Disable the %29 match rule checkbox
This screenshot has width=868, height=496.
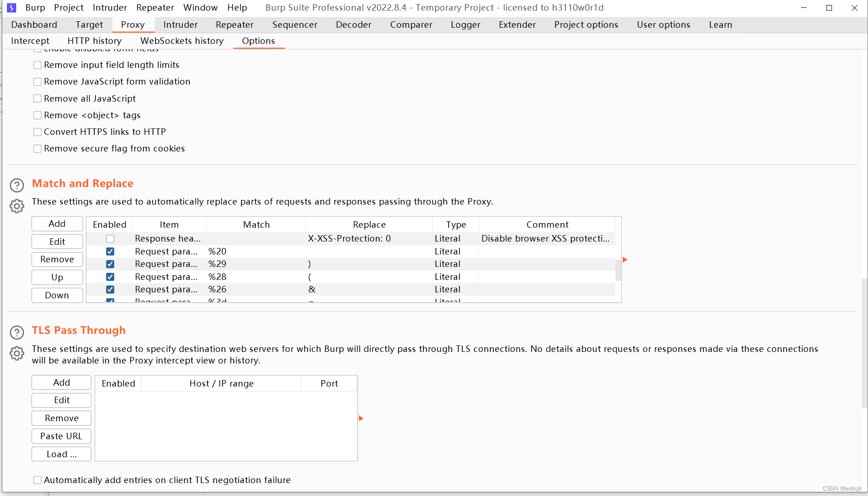point(110,264)
